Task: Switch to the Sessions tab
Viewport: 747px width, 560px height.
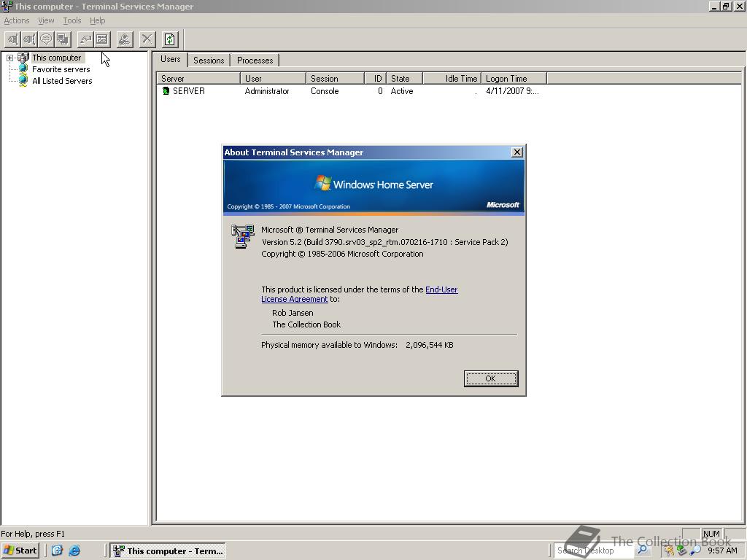Action: click(209, 61)
